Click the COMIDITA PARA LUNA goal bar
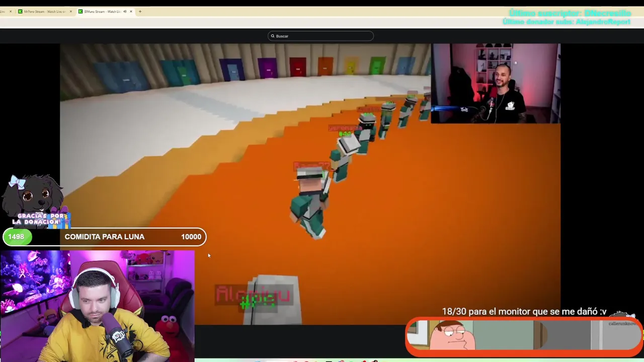 point(104,237)
